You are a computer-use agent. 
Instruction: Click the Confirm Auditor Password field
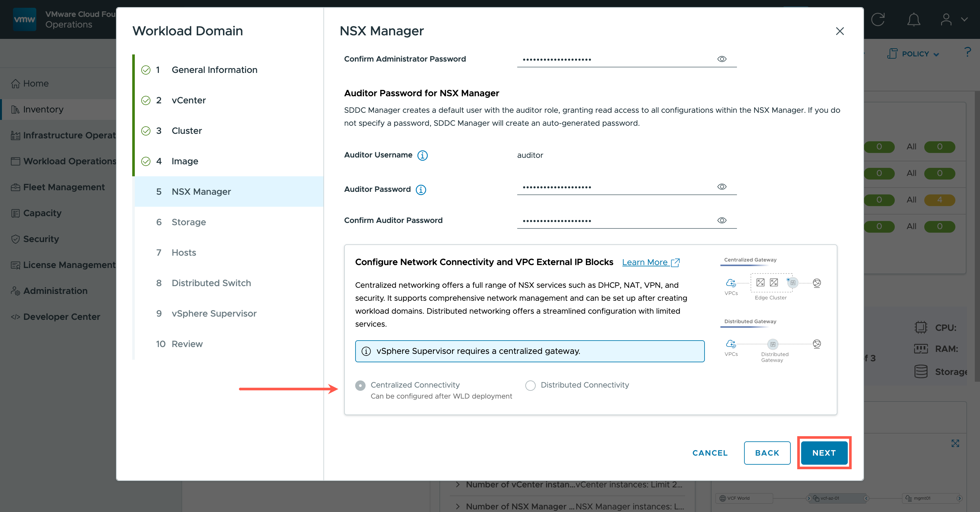(616, 221)
